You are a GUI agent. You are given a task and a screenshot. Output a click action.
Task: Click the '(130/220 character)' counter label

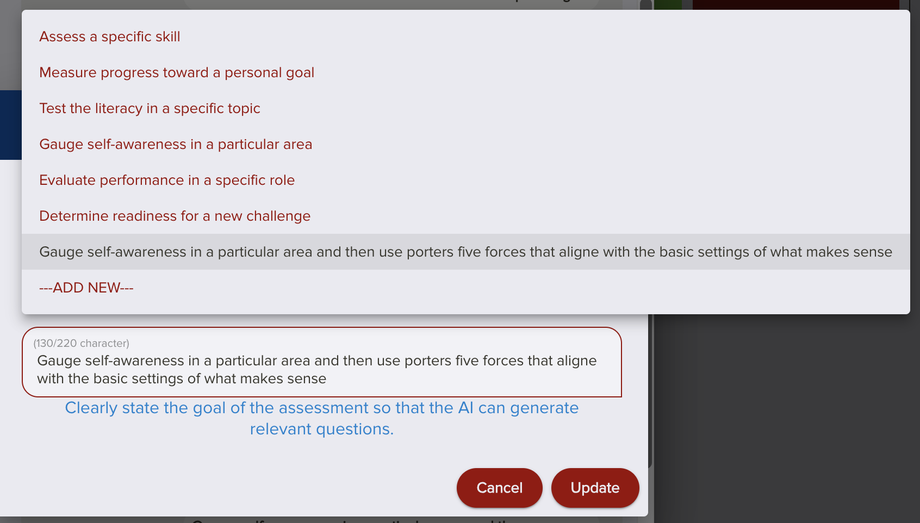point(81,344)
